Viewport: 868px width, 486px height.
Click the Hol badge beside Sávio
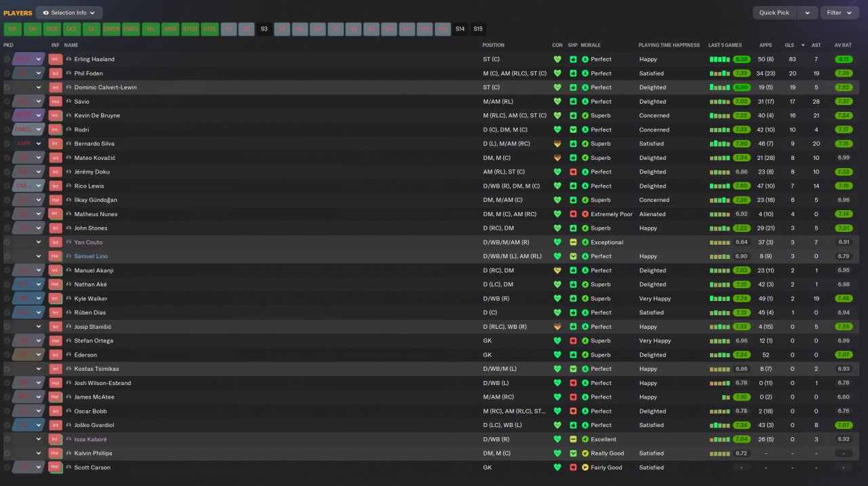point(56,102)
